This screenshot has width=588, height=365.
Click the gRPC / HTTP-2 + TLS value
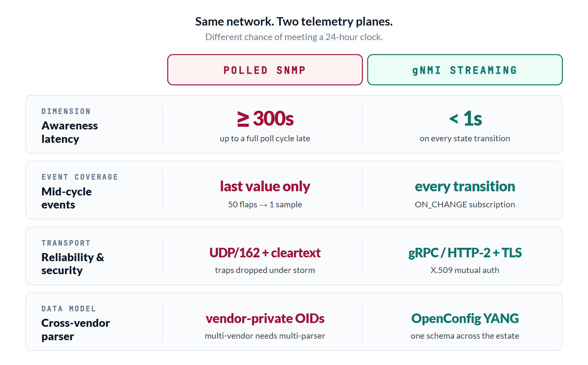[465, 252]
